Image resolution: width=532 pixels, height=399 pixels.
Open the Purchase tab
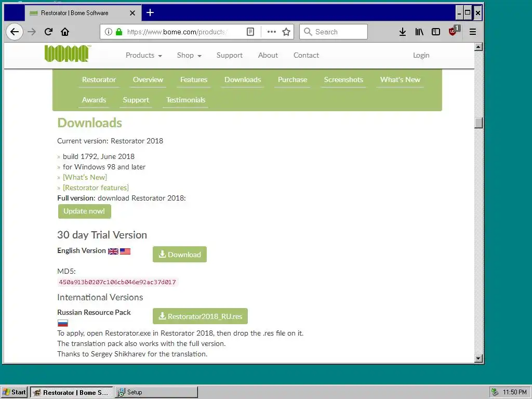[292, 79]
